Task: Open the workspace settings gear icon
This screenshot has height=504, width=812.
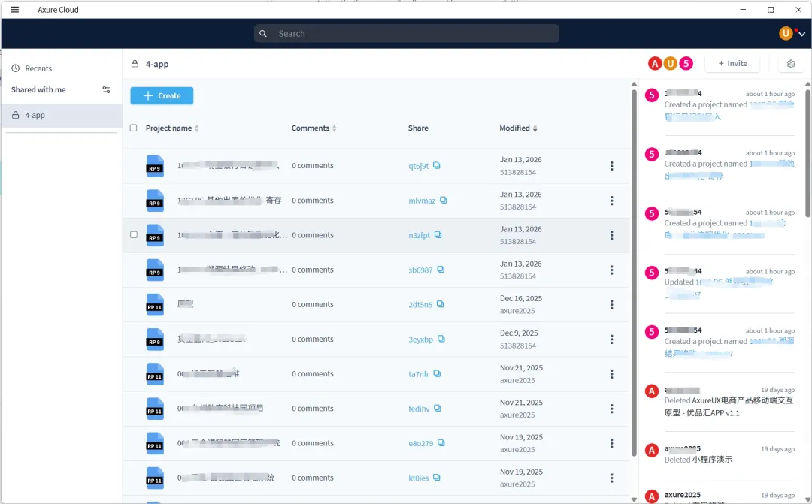Action: (791, 64)
